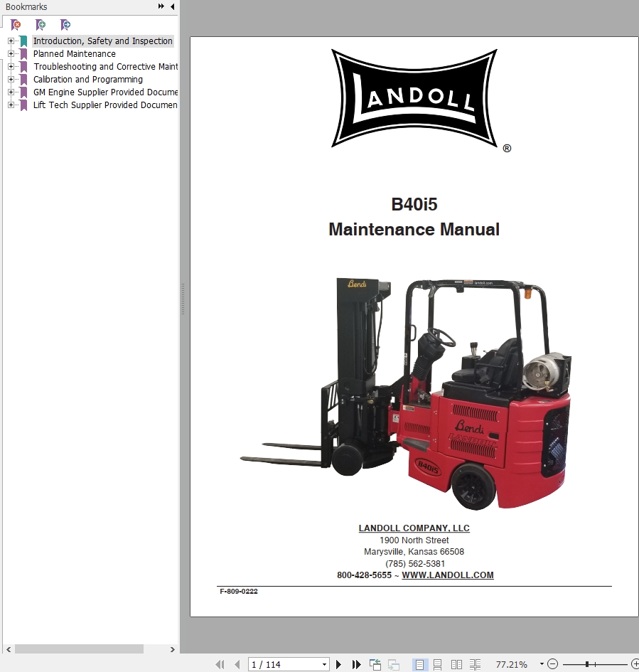Go to first page button
This screenshot has height=672, width=639.
[x=220, y=665]
